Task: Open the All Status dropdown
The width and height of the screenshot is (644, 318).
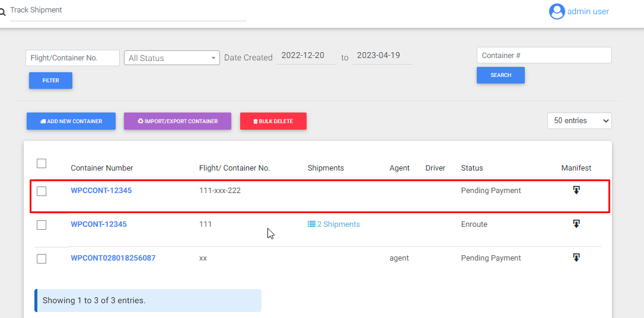Action: 172,58
